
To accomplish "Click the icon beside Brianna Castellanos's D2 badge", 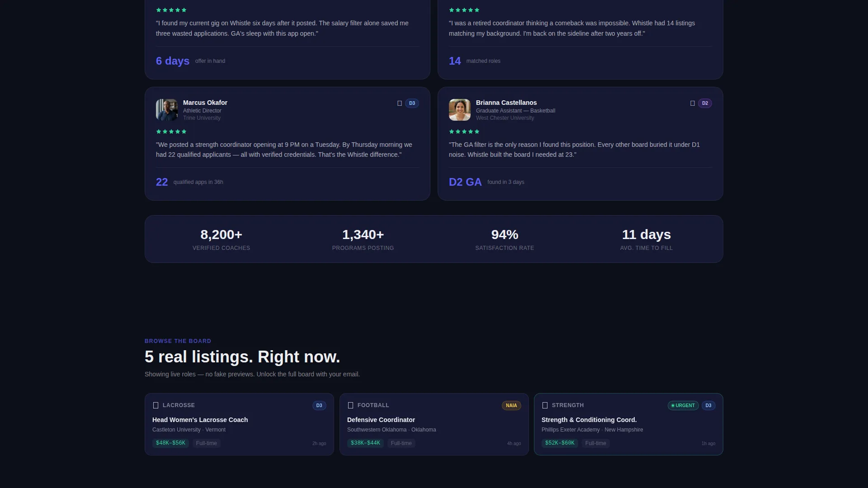I will 693,103.
